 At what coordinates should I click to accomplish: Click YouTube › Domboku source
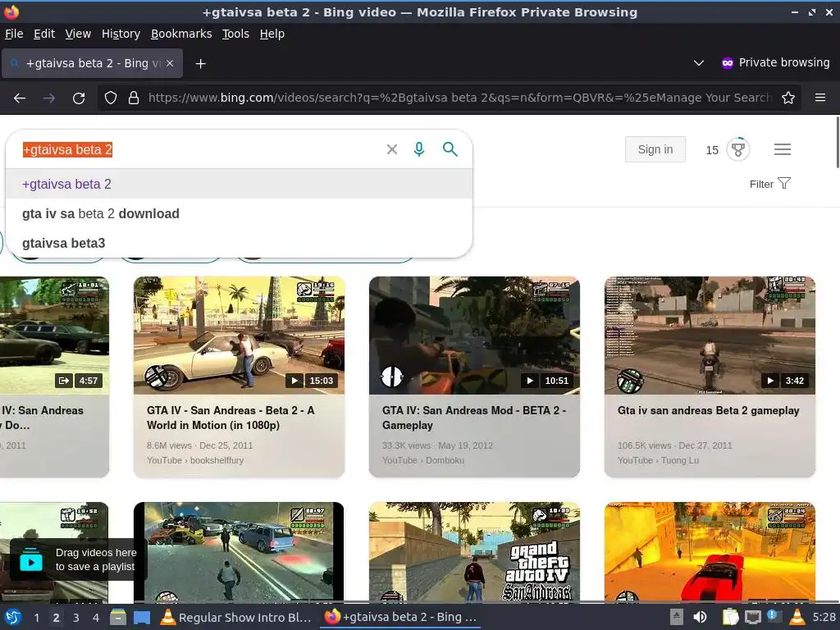click(423, 460)
